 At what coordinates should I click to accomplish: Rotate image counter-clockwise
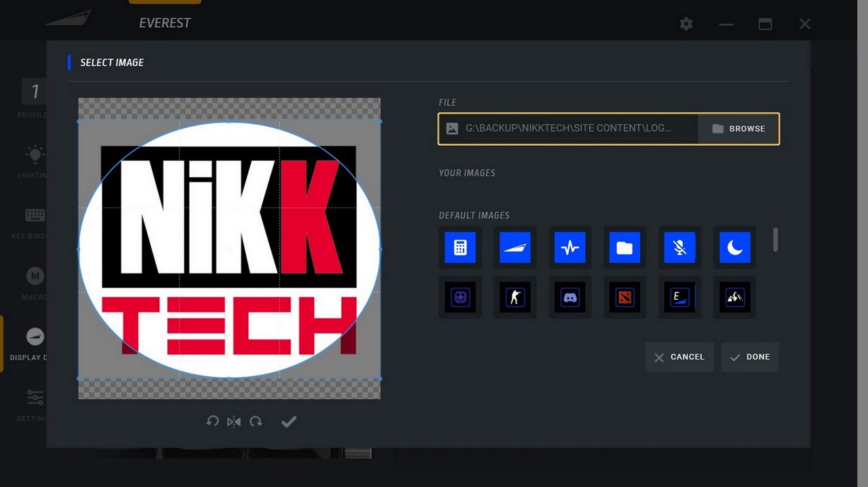[212, 421]
